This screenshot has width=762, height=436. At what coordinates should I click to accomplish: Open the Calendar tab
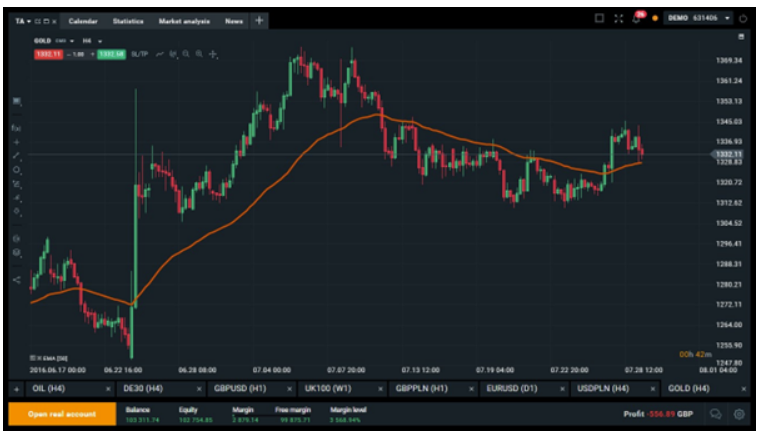[83, 21]
